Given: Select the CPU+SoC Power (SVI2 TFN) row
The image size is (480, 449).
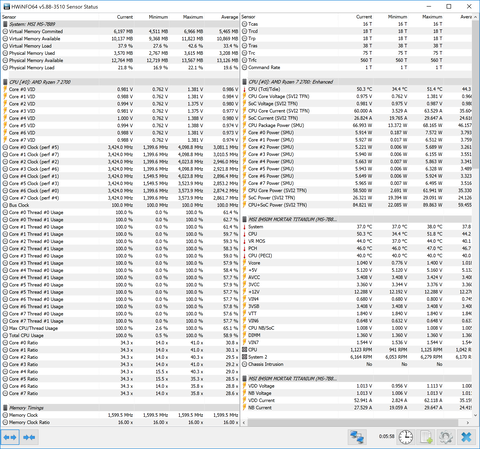Looking at the screenshot, I should click(x=356, y=205).
